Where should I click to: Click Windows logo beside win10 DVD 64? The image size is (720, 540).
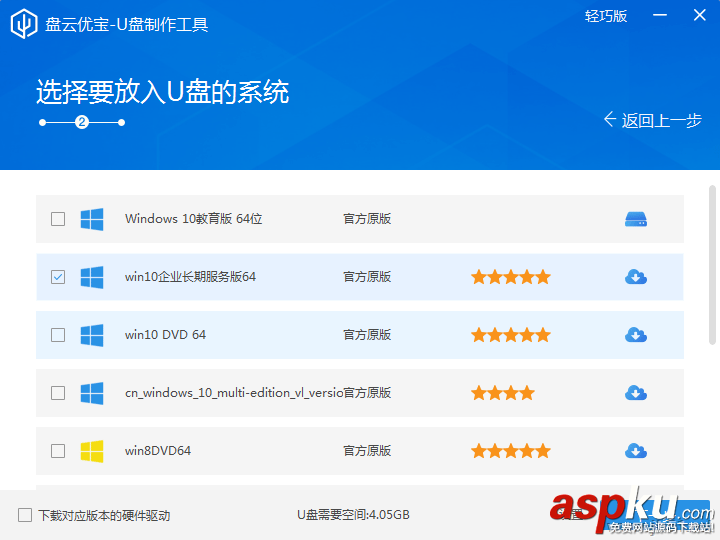click(92, 335)
